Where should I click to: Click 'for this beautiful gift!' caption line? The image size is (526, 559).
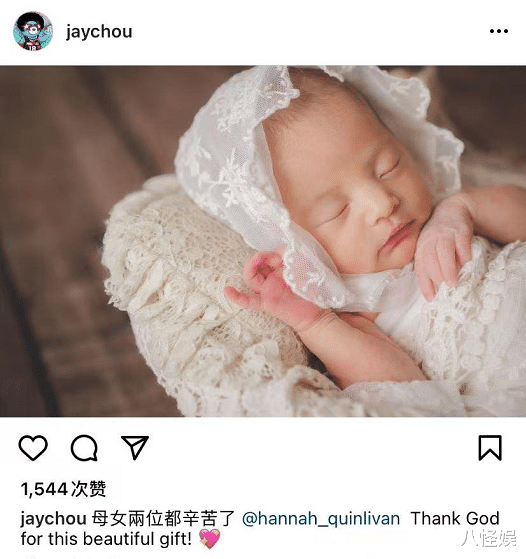106,539
